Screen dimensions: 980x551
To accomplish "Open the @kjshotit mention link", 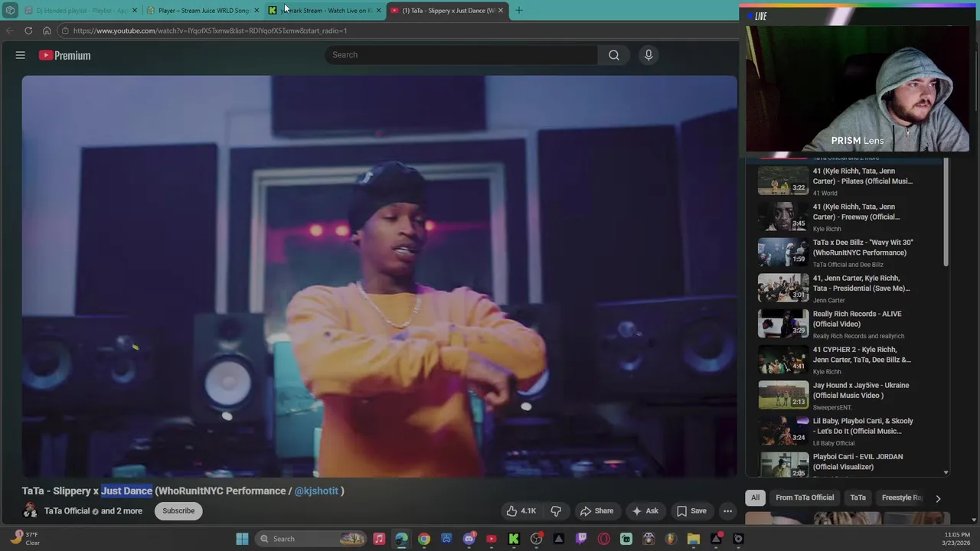I will tap(316, 491).
